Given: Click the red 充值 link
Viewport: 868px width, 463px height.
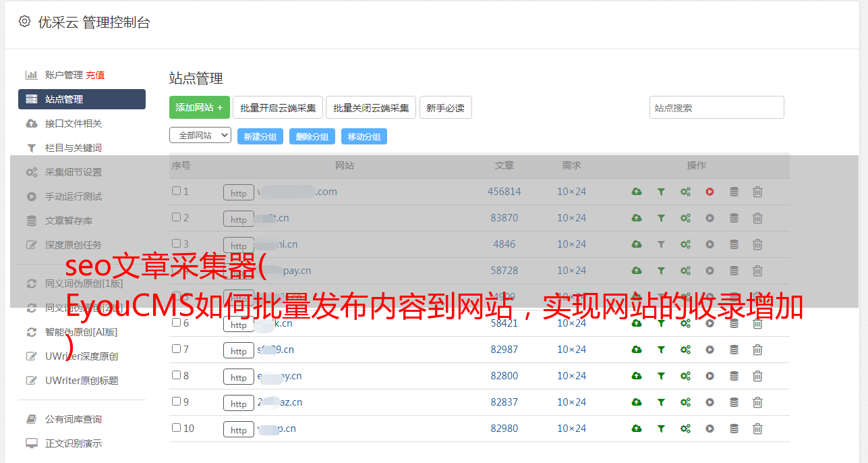Looking at the screenshot, I should pos(95,75).
